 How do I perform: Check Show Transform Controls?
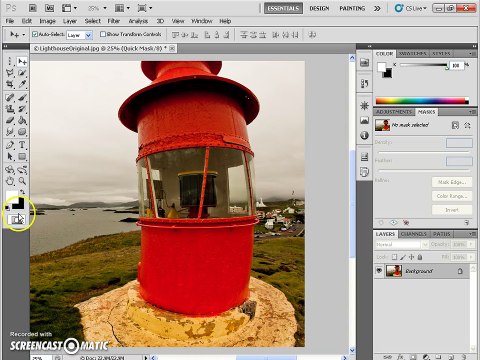tap(103, 34)
